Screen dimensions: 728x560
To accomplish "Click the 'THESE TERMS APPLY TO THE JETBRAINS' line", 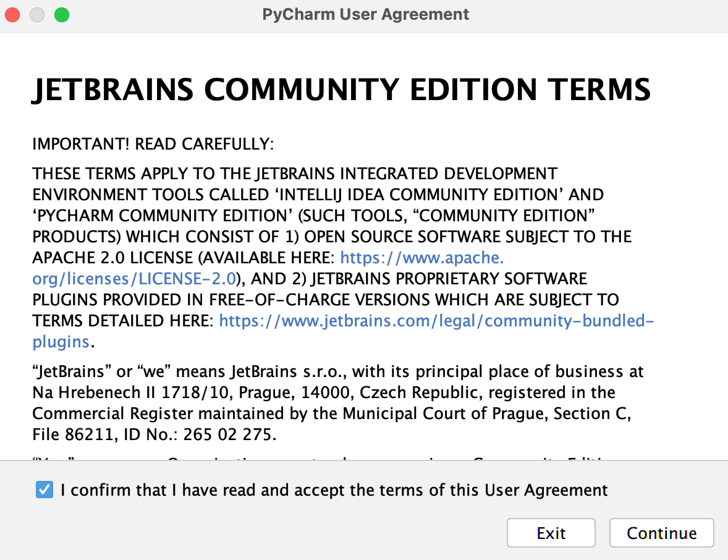I will click(295, 174).
